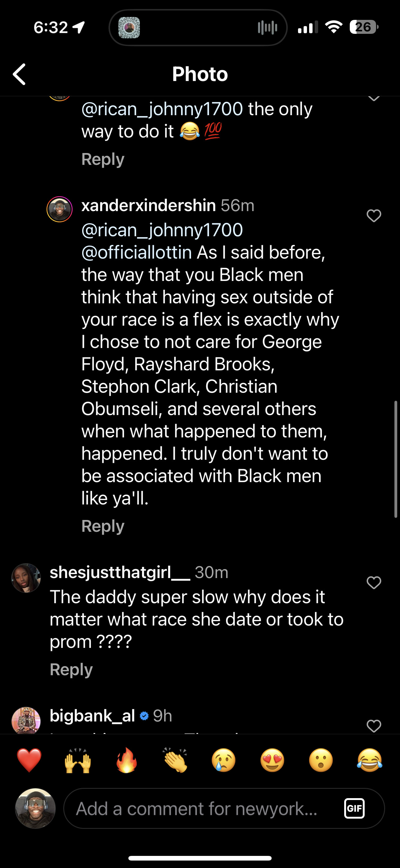Insert the red heart emoji reaction
This screenshot has width=400, height=868.
29,760
